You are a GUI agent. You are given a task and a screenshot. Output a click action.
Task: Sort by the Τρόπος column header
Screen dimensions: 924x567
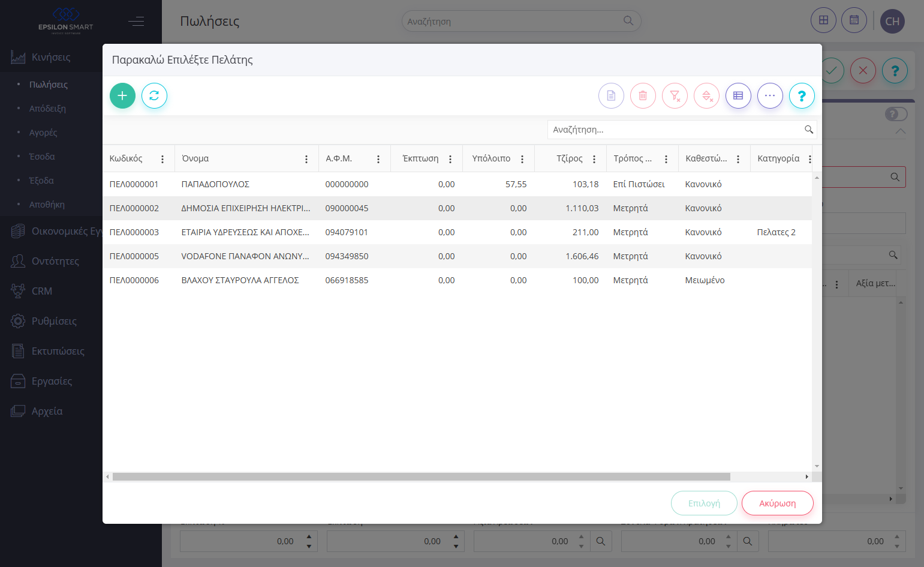pos(633,158)
